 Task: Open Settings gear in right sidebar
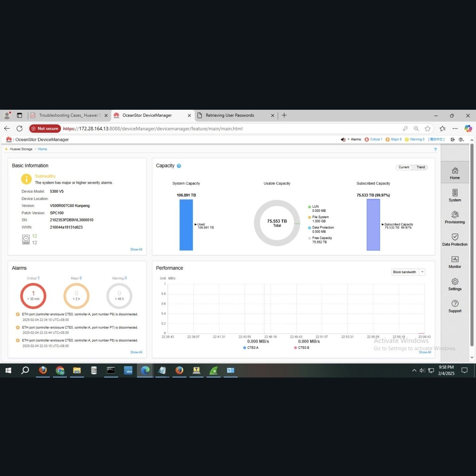click(x=455, y=284)
